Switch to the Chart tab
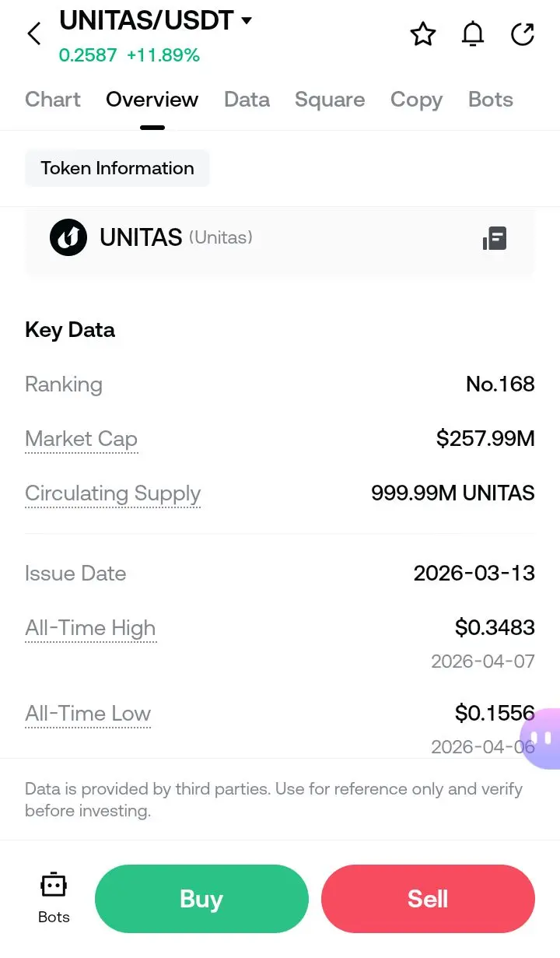Viewport: 560px width, 958px height. [x=53, y=100]
